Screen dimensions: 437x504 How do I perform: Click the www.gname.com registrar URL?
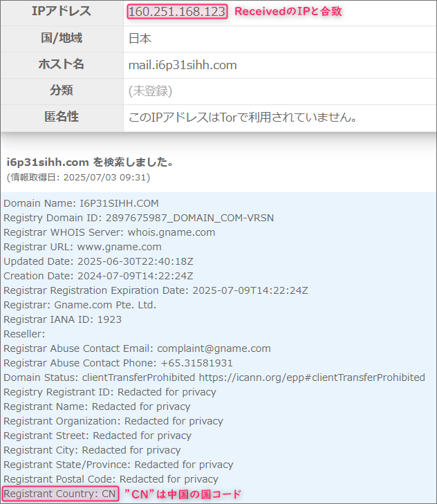[120, 247]
